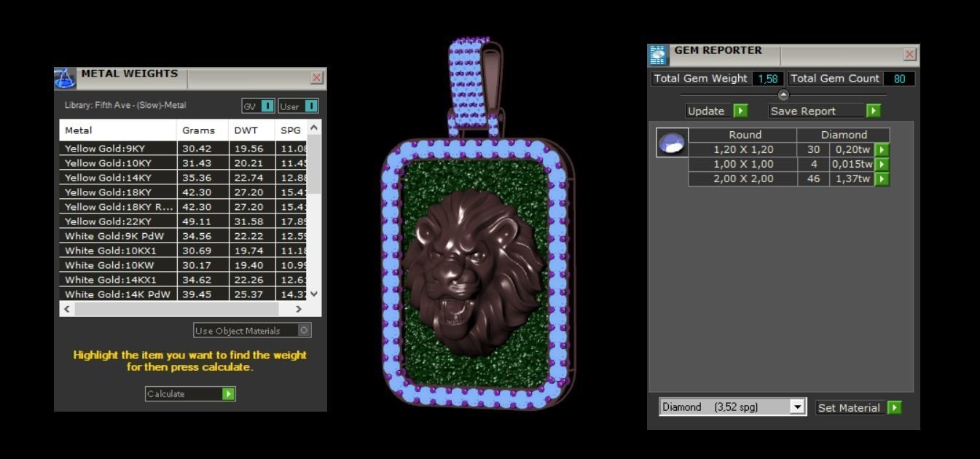Screen dimensions: 980x459
Task: Close the Metal Weights panel
Action: (316, 78)
